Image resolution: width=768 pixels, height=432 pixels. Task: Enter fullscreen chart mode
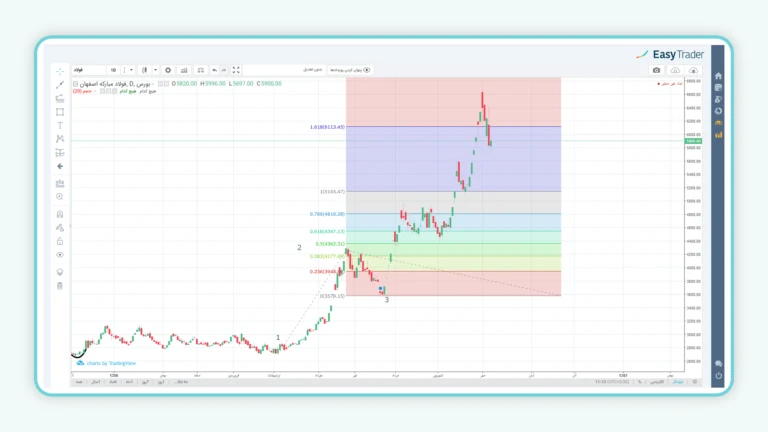236,70
